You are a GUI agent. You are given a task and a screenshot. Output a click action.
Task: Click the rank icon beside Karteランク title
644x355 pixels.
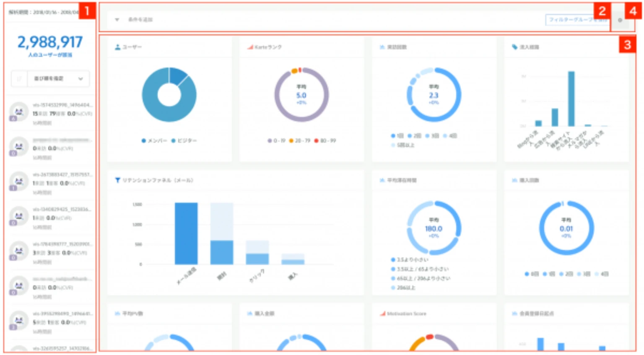pyautogui.click(x=250, y=47)
